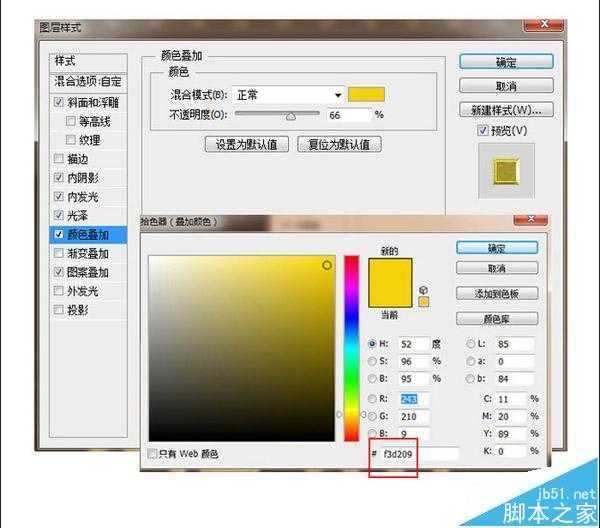Select the L lightness radio button
Image resolution: width=600 pixels, height=528 pixels.
tap(471, 344)
